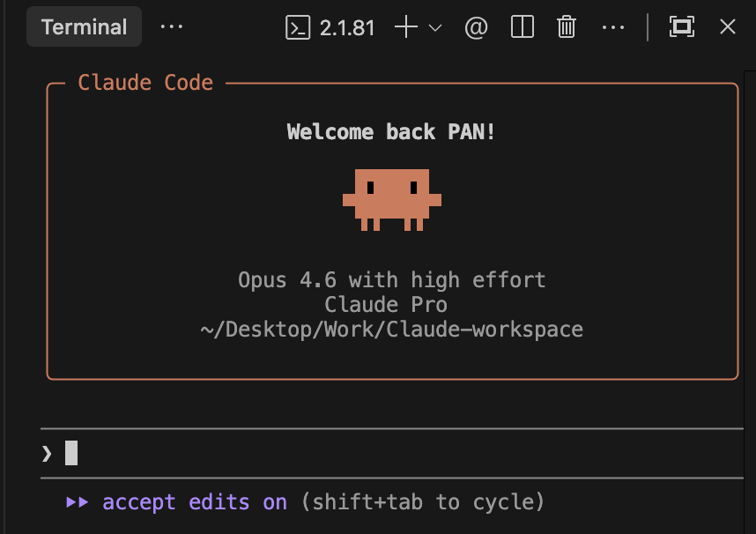Click the Claude Pro plan label

point(386,305)
